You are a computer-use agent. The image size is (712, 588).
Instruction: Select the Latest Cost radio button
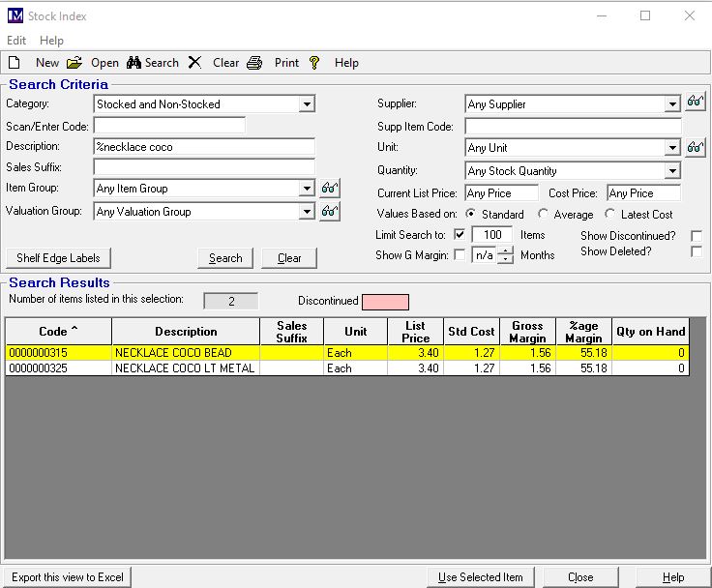(610, 215)
